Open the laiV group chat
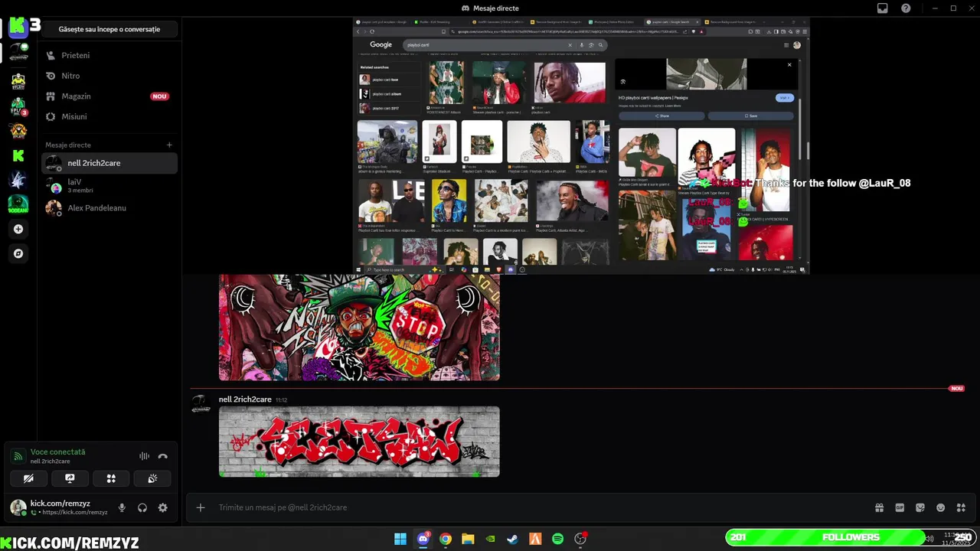Viewport: 980px width, 551px height. 109,185
